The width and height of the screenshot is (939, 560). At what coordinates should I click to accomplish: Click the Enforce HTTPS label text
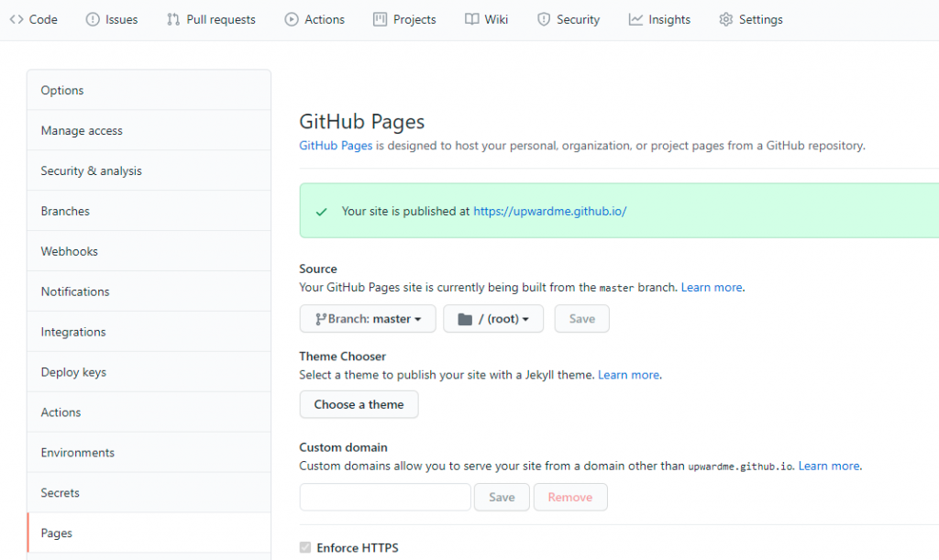click(x=358, y=547)
